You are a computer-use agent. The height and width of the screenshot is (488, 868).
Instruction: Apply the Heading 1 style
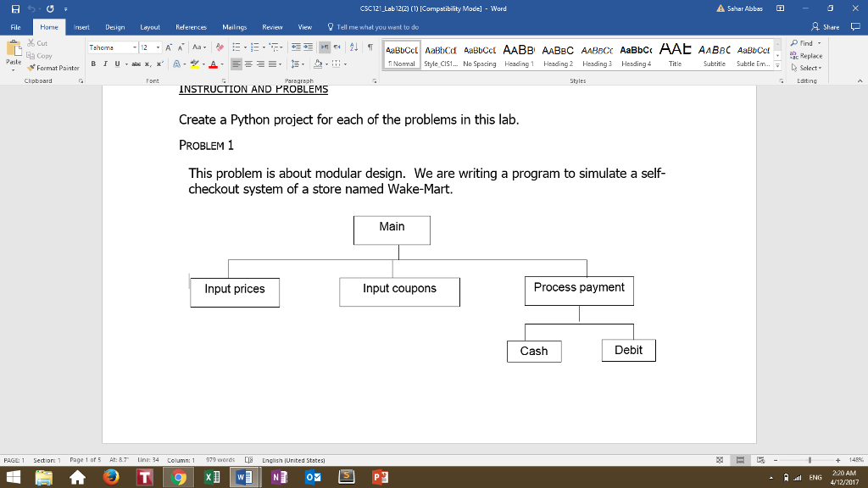[519, 53]
